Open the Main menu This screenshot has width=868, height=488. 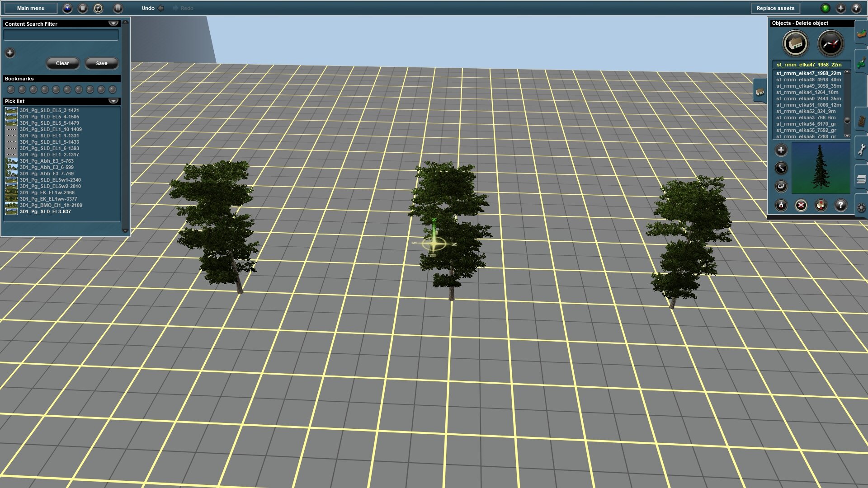click(x=31, y=8)
